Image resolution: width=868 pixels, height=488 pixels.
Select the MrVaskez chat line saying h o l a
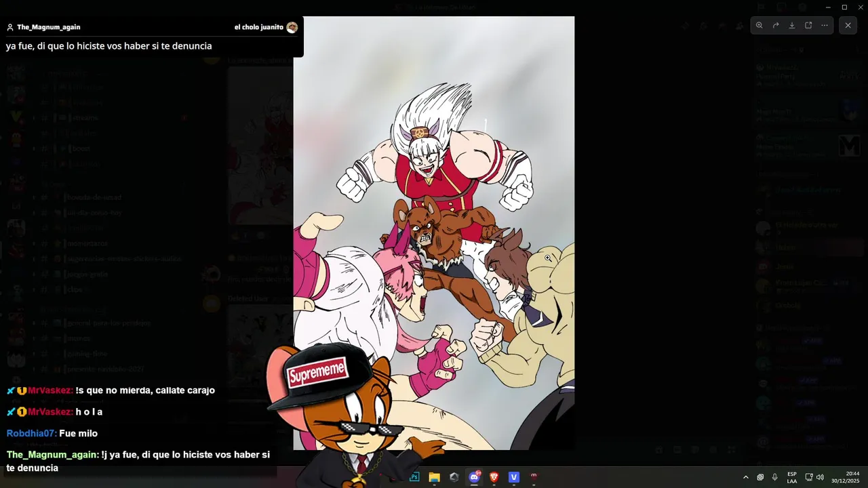[55, 412]
